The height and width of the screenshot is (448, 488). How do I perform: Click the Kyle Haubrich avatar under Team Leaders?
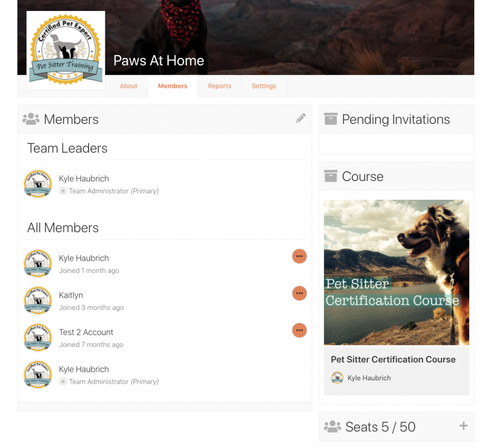(38, 183)
